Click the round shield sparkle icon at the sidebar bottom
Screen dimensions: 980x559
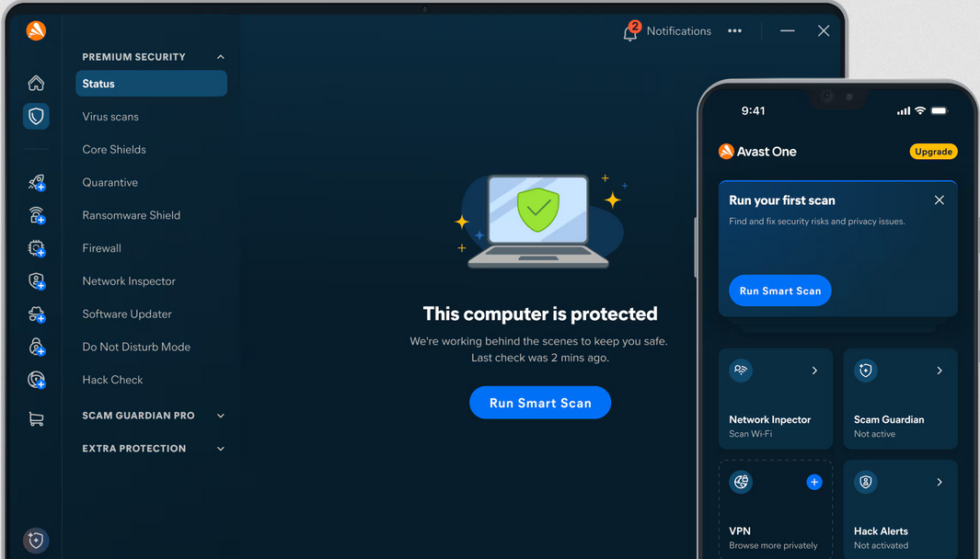click(x=36, y=541)
